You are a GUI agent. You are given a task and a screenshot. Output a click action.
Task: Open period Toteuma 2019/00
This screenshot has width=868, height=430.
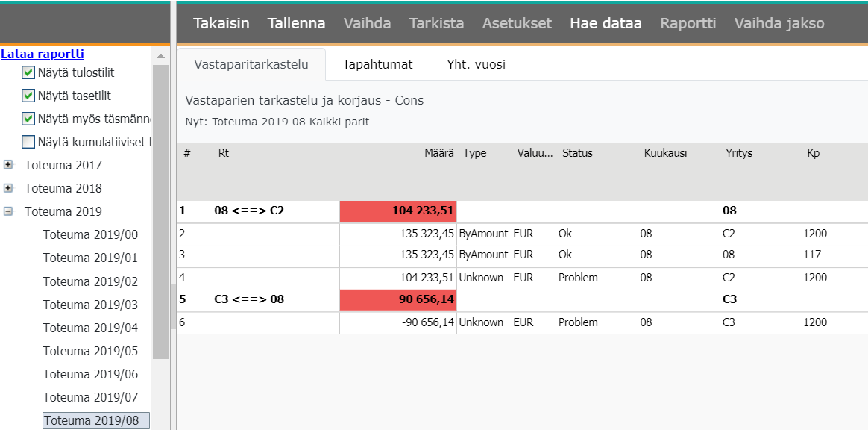pyautogui.click(x=90, y=234)
